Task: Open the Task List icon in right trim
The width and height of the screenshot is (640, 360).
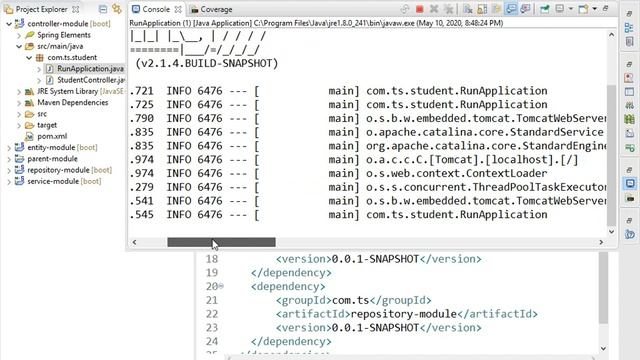Action: [x=629, y=41]
